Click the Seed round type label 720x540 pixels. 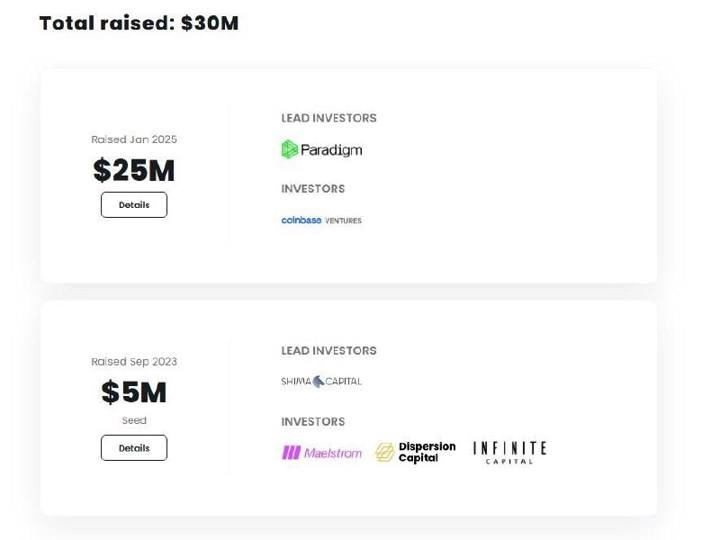(134, 420)
